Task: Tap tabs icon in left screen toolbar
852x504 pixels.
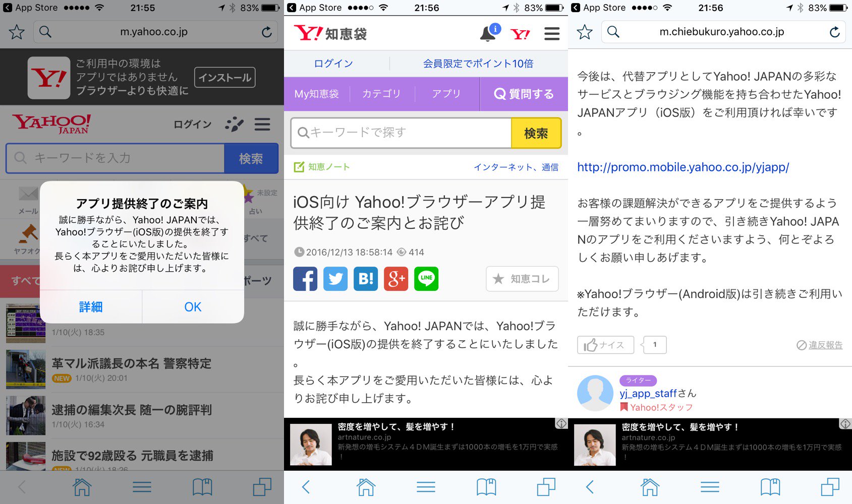Action: (x=262, y=487)
